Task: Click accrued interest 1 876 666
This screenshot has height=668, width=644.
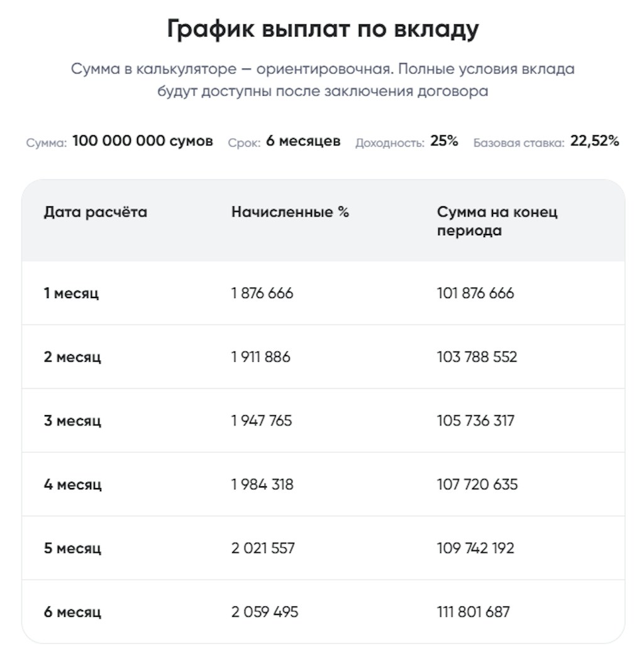Action: (262, 293)
